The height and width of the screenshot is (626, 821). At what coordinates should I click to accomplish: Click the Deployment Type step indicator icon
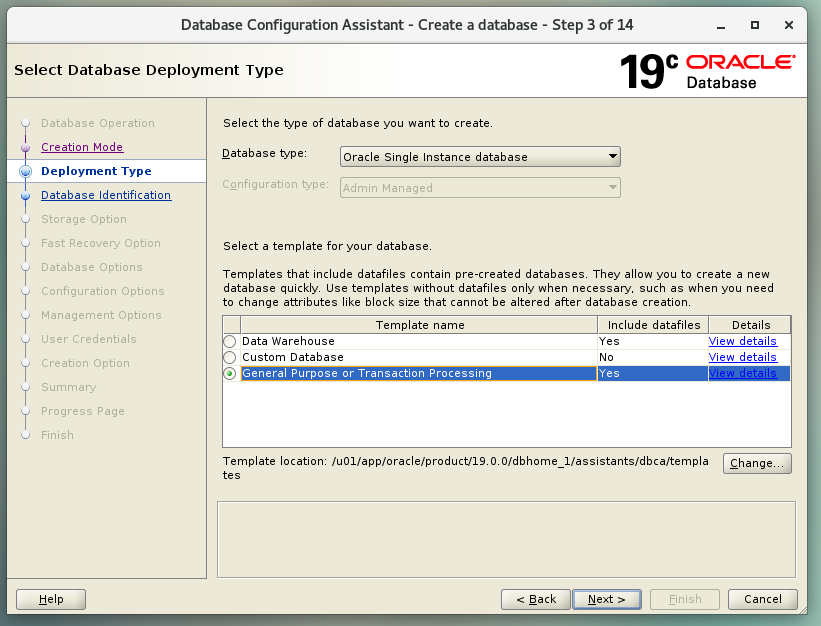(26, 172)
